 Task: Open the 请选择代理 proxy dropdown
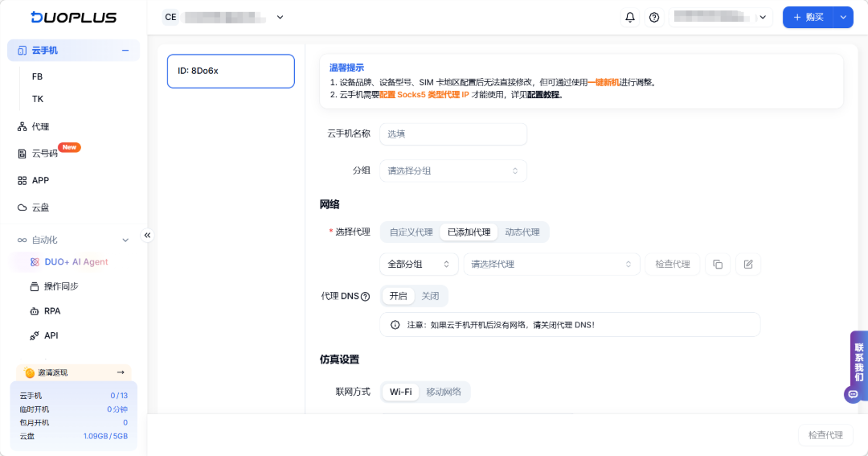point(551,265)
